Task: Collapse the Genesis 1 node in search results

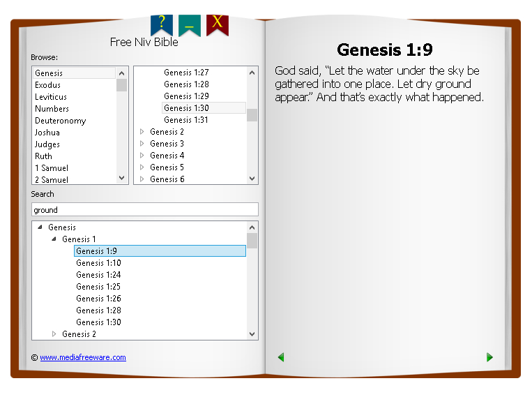Action: [x=54, y=239]
